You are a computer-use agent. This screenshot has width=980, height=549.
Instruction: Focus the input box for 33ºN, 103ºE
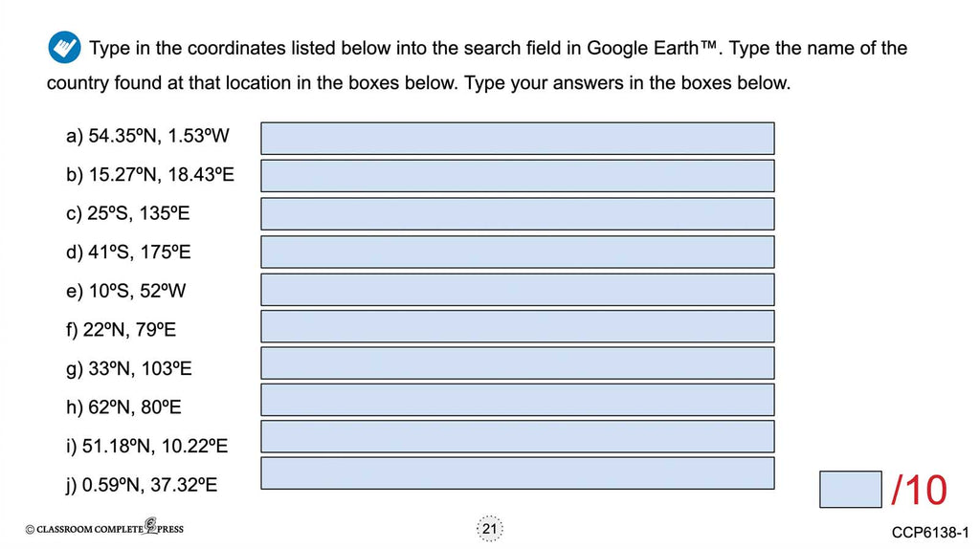517,362
